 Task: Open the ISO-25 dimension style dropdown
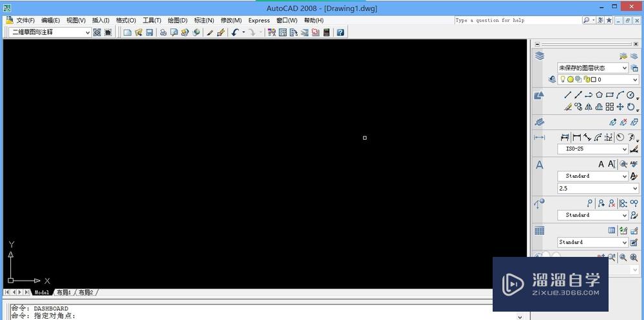click(592, 149)
